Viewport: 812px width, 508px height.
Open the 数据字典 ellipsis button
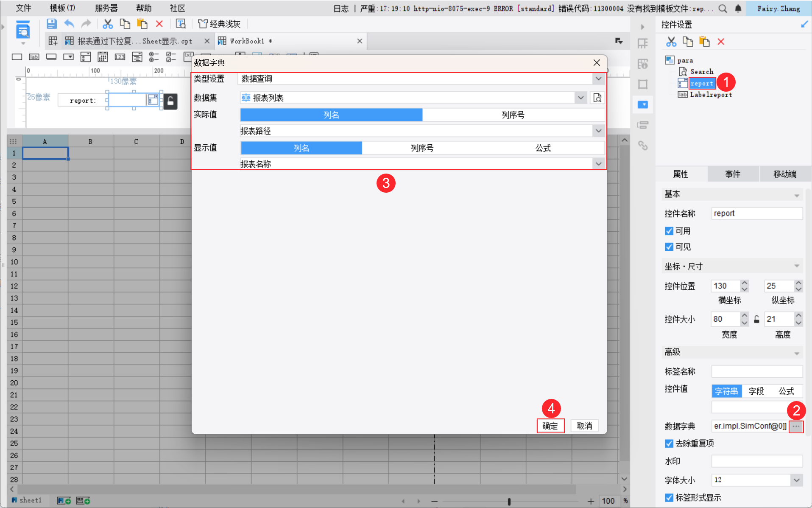tap(796, 426)
